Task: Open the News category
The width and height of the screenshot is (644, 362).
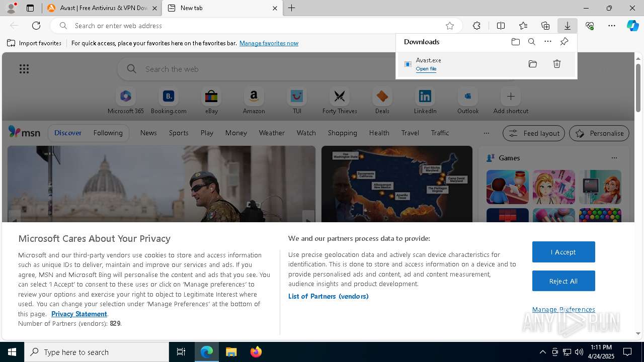Action: click(x=148, y=133)
